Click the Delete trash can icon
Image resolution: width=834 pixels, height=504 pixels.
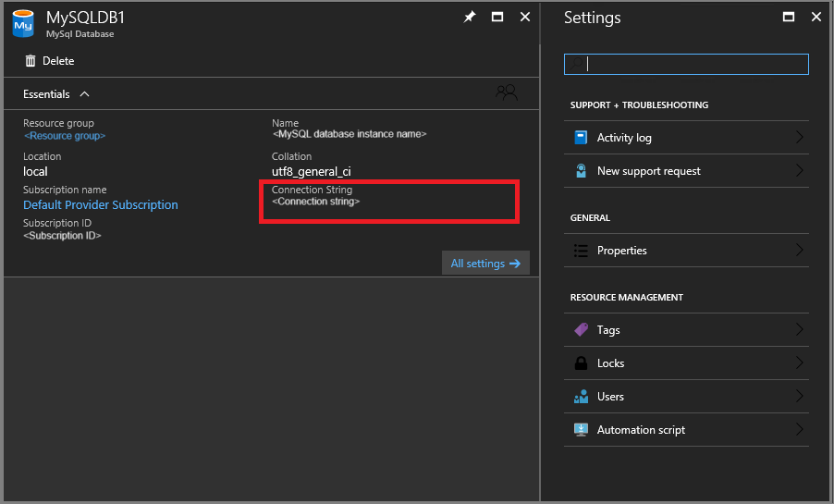(x=31, y=61)
